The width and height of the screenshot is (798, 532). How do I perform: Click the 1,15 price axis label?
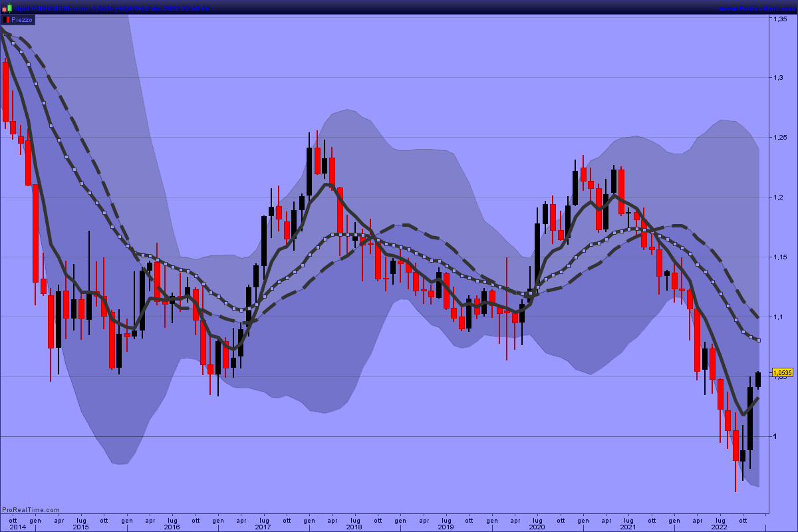point(779,257)
